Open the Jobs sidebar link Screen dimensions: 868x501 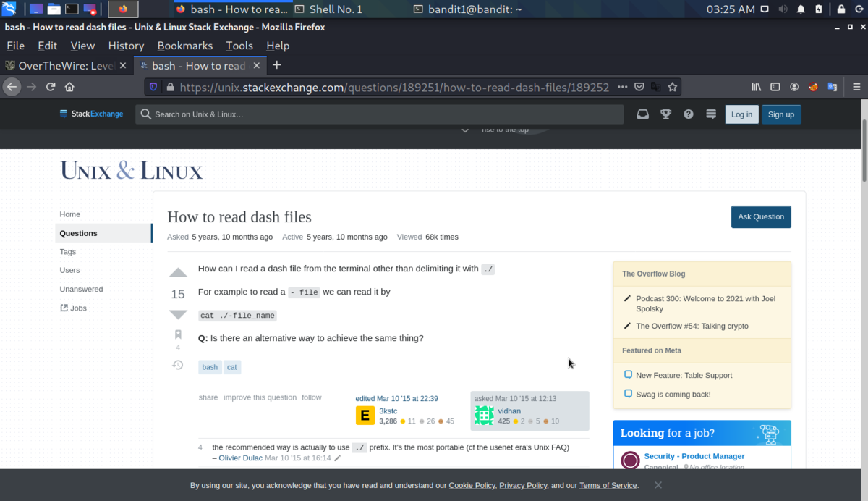coord(73,308)
